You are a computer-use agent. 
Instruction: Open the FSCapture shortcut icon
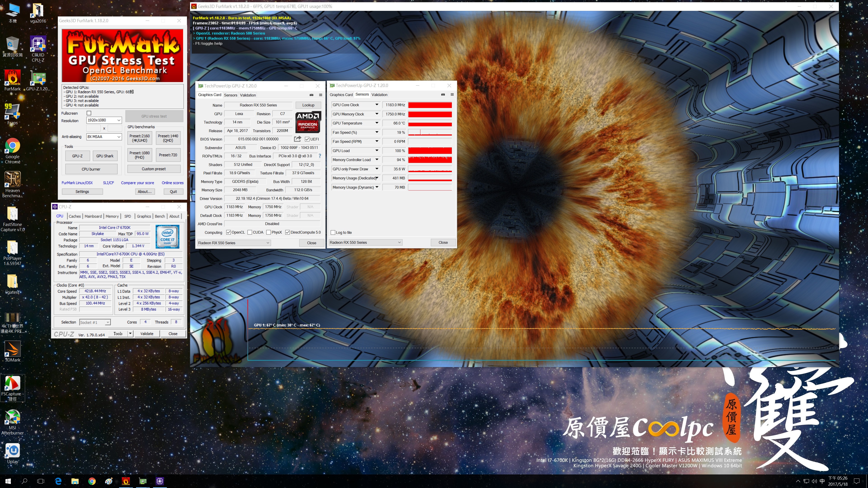click(12, 388)
